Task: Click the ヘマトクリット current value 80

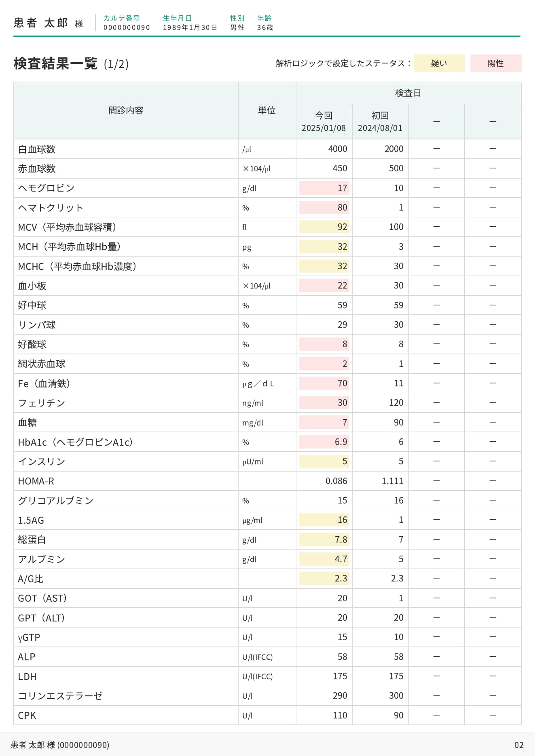Action: click(x=324, y=207)
